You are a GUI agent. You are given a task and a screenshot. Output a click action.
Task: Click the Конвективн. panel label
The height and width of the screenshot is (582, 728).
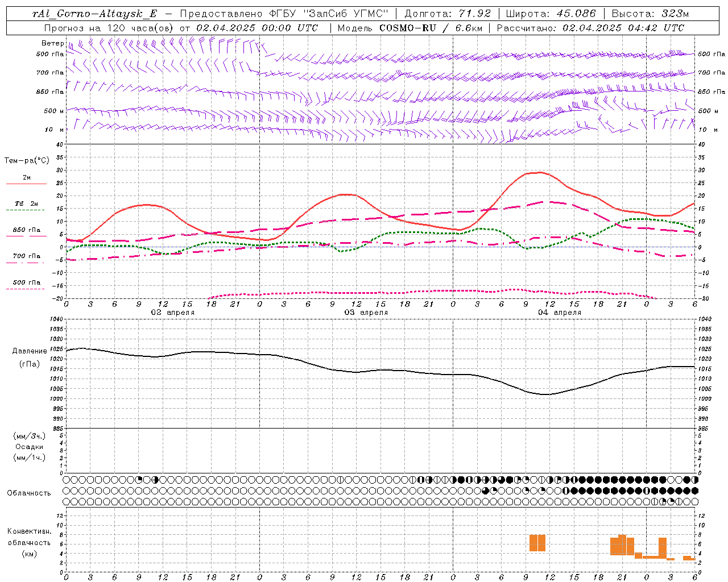(29, 531)
